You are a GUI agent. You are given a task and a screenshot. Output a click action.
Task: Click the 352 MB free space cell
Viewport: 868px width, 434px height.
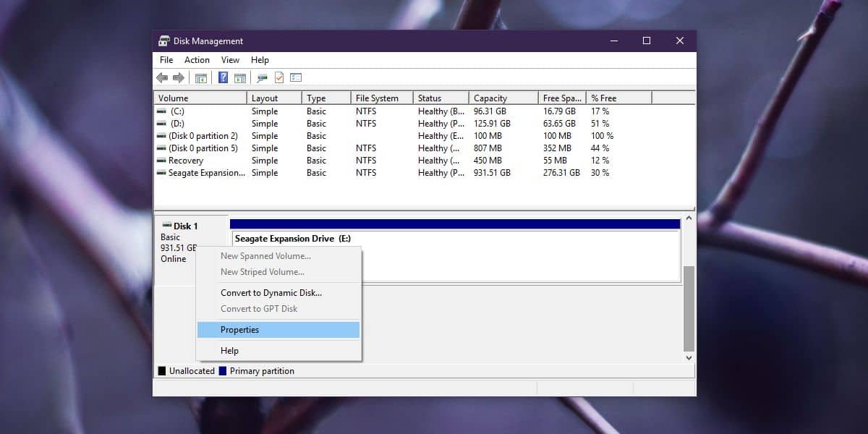point(557,148)
